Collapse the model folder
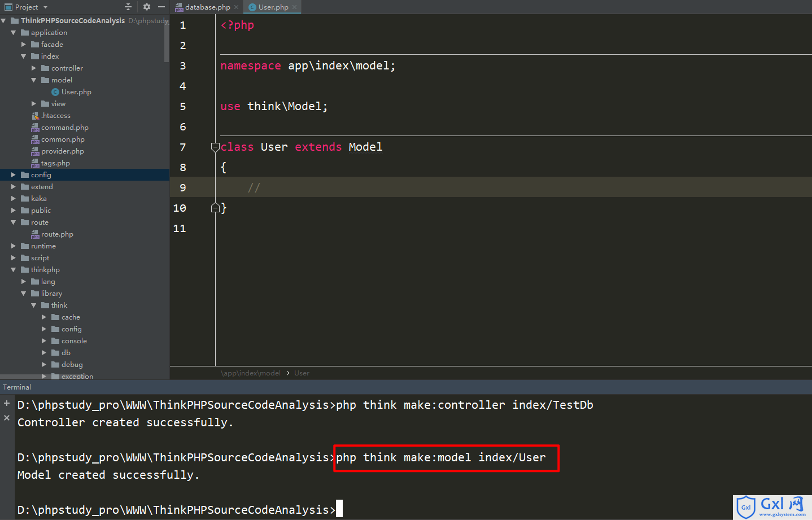 click(x=34, y=80)
